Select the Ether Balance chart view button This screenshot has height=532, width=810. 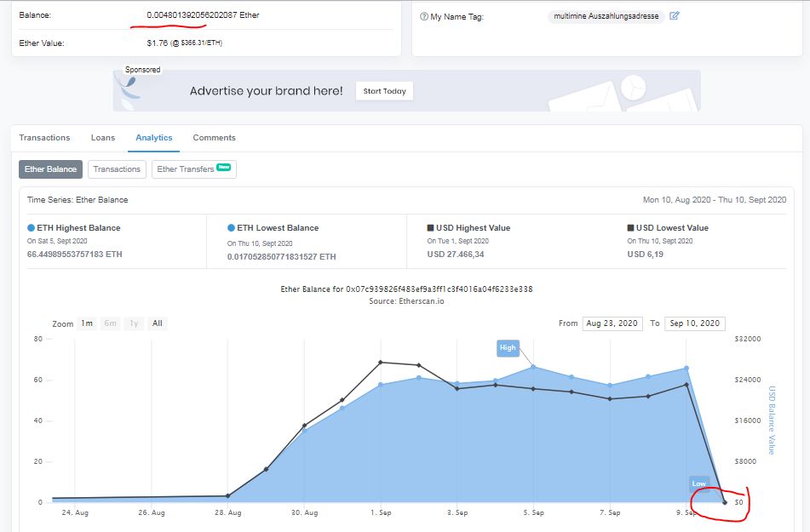click(x=50, y=169)
